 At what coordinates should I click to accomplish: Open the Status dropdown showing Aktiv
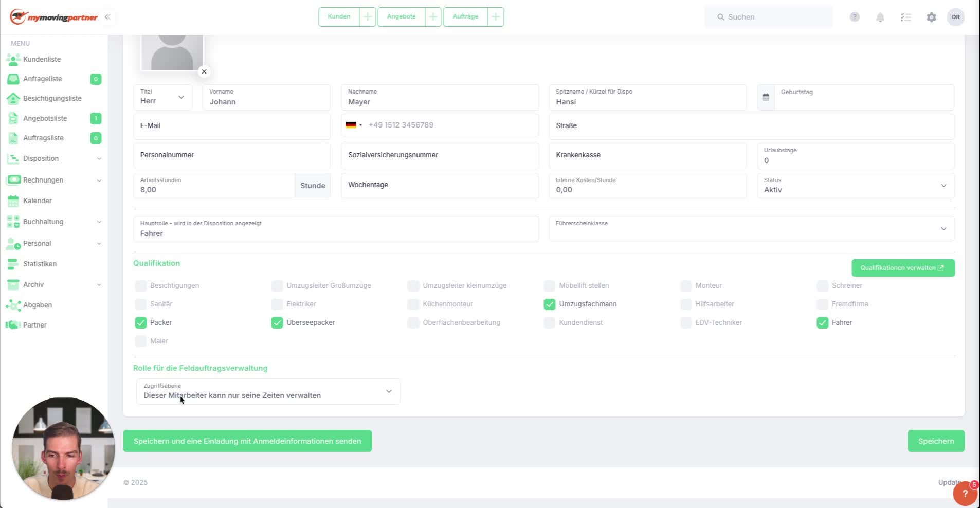(856, 186)
